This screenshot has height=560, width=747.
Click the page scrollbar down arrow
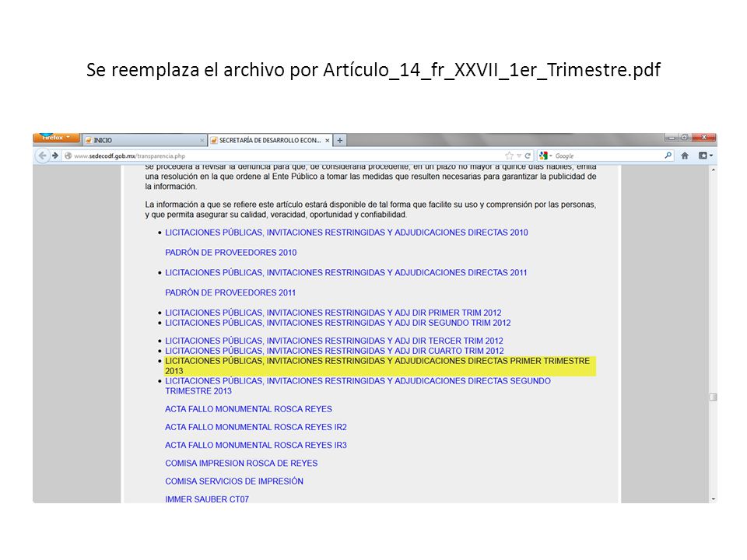[713, 499]
